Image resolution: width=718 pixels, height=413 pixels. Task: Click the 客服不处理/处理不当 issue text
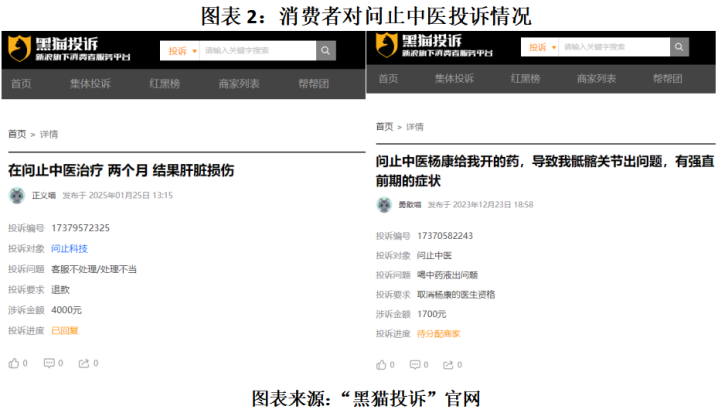click(x=94, y=269)
